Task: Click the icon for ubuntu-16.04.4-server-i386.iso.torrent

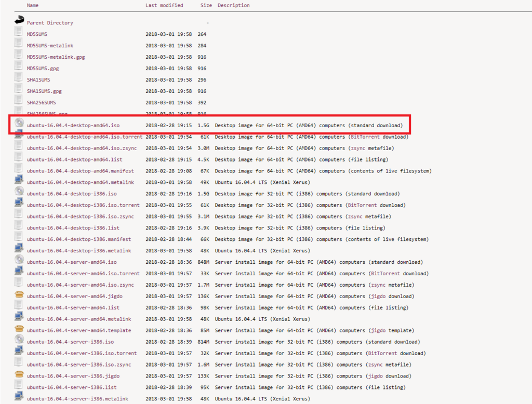Action: (19, 351)
